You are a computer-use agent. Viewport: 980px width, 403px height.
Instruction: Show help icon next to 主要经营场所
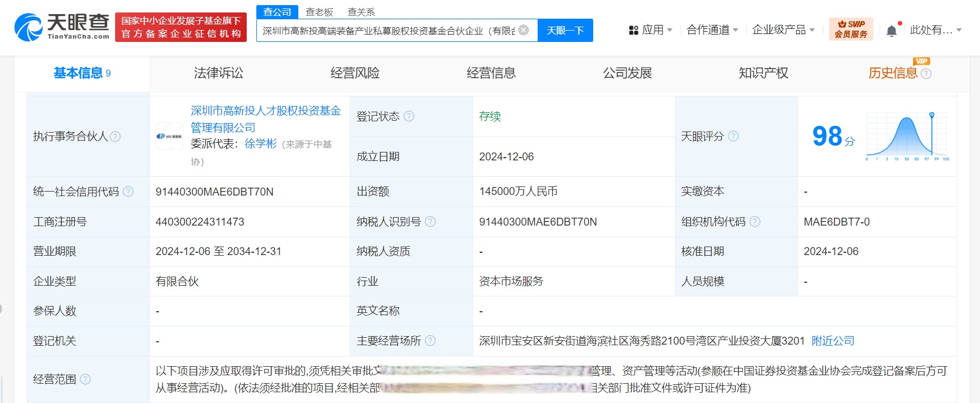click(x=430, y=341)
